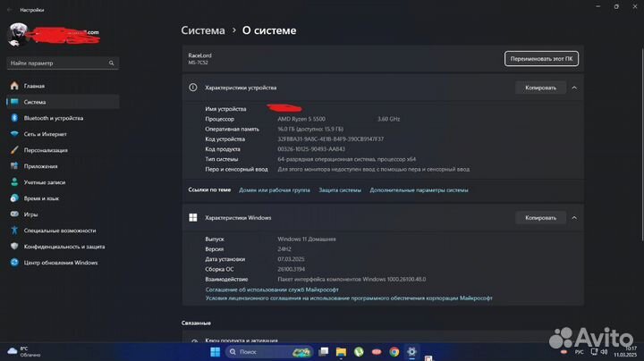Open Учетные записи via its person icon

click(x=14, y=182)
